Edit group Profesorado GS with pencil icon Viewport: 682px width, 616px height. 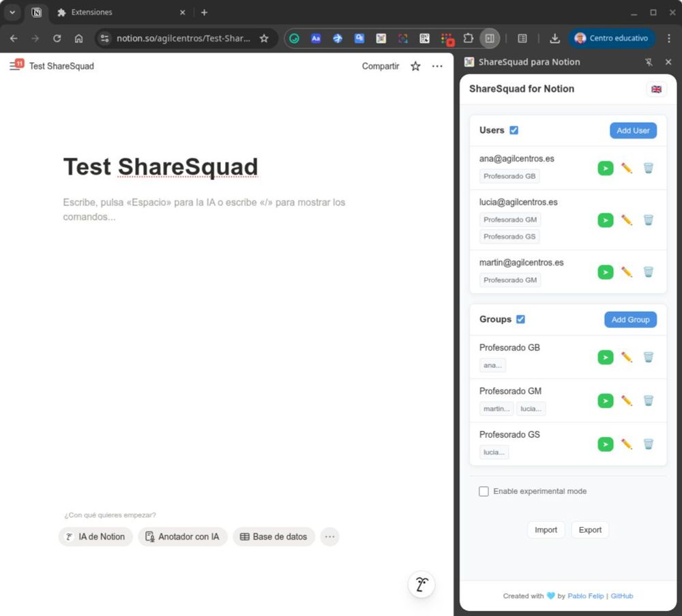pos(626,444)
